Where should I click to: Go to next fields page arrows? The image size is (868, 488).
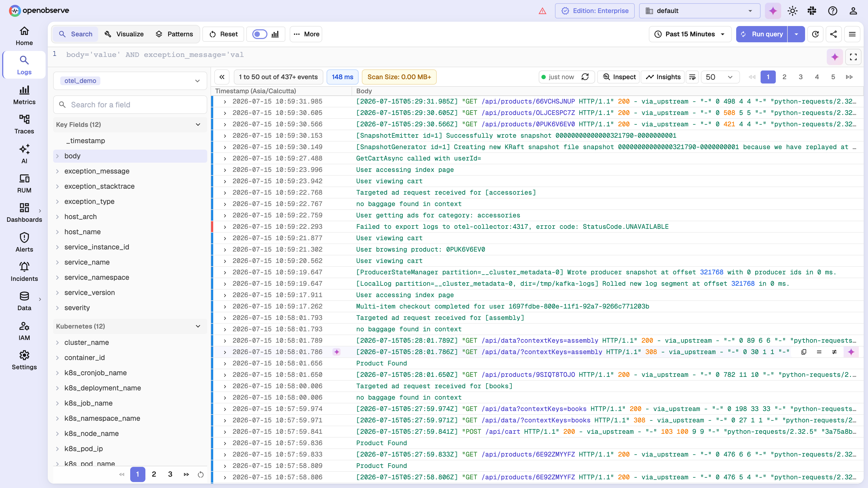point(186,474)
